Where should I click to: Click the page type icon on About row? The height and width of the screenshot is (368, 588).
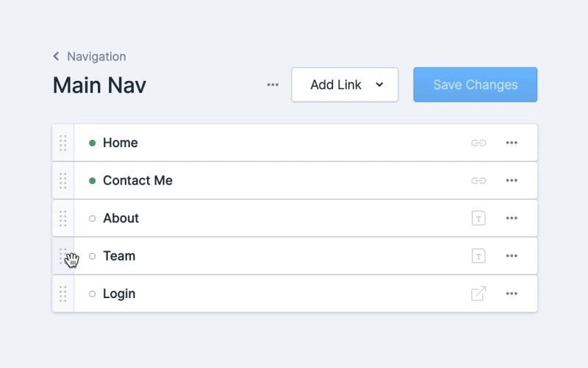click(x=478, y=218)
